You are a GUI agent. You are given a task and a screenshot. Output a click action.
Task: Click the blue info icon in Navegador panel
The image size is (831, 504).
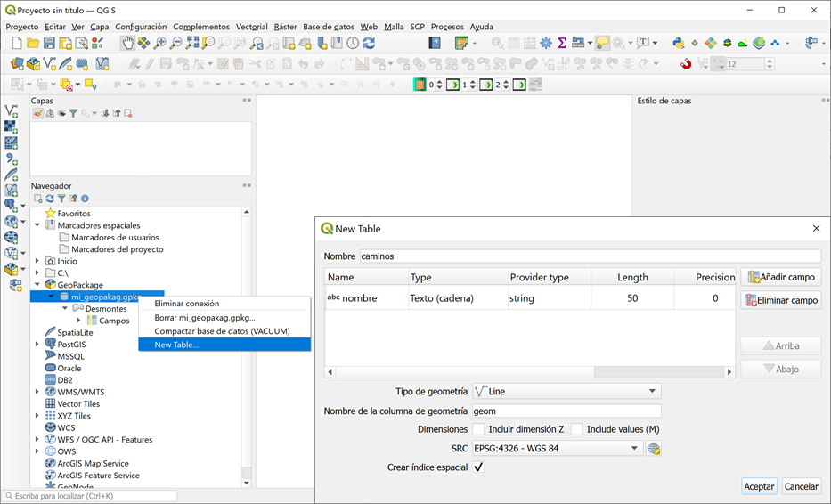point(85,199)
